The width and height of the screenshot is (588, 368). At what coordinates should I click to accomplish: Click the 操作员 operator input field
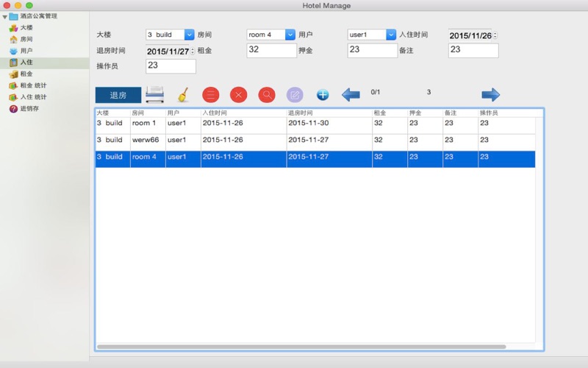[171, 66]
